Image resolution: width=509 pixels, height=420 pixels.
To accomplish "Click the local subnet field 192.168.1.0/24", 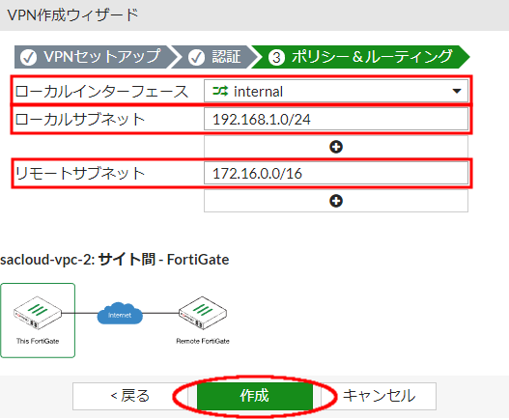I will pos(336,120).
